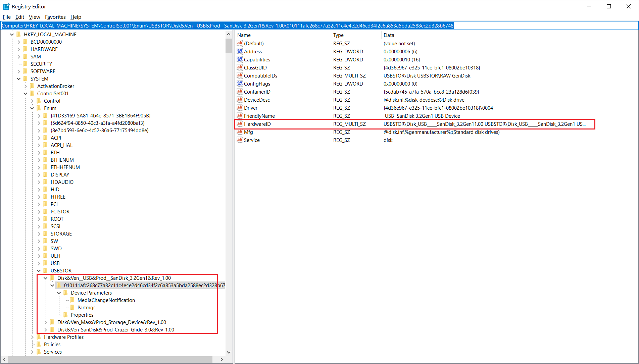The width and height of the screenshot is (639, 364).
Task: Sort values by Type column header
Action: pyautogui.click(x=356, y=35)
